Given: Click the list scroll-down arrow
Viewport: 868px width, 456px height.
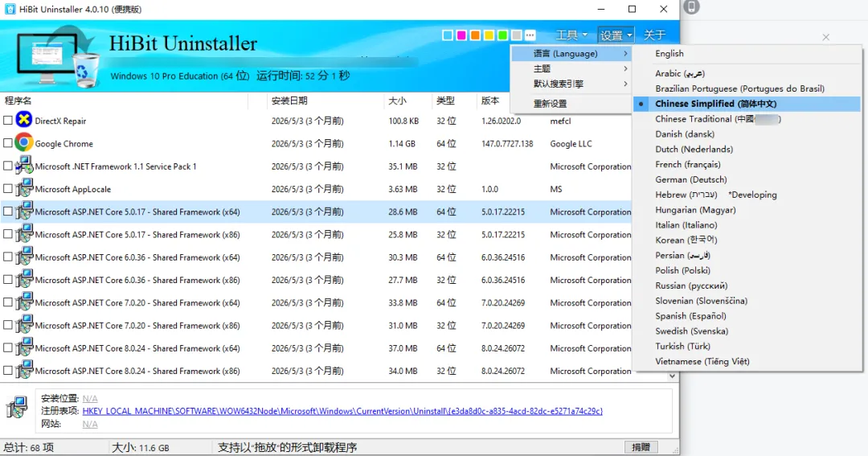Looking at the screenshot, I should pyautogui.click(x=672, y=376).
